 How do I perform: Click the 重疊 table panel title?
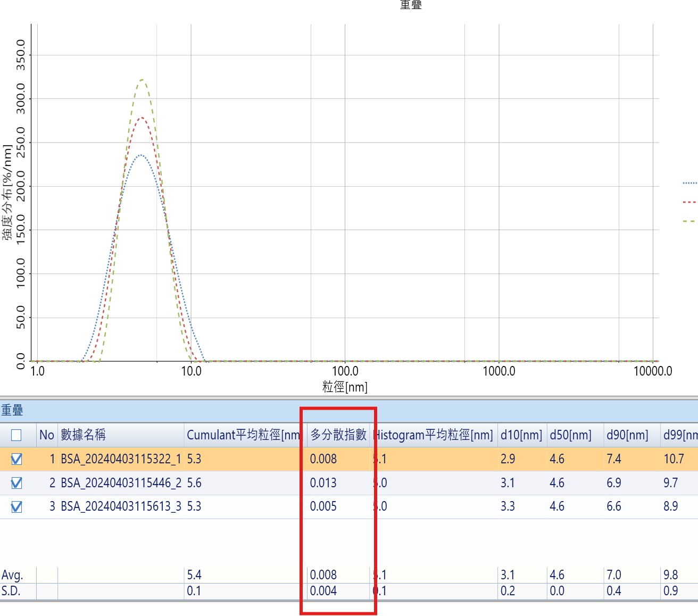tap(12, 410)
